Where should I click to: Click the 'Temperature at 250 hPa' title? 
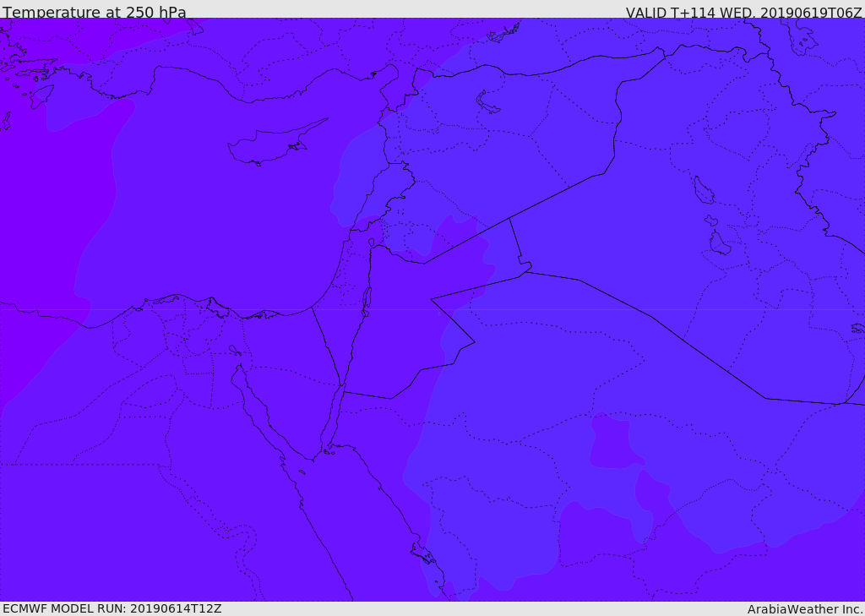click(x=95, y=12)
